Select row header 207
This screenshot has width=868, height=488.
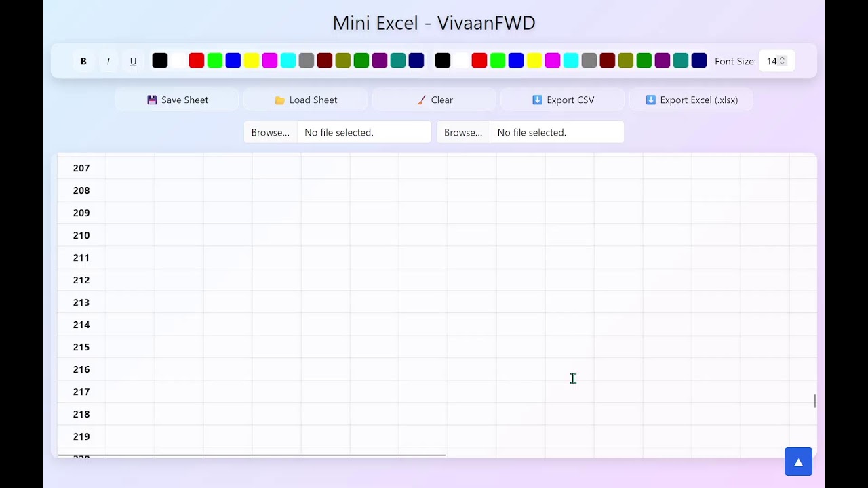tap(81, 168)
